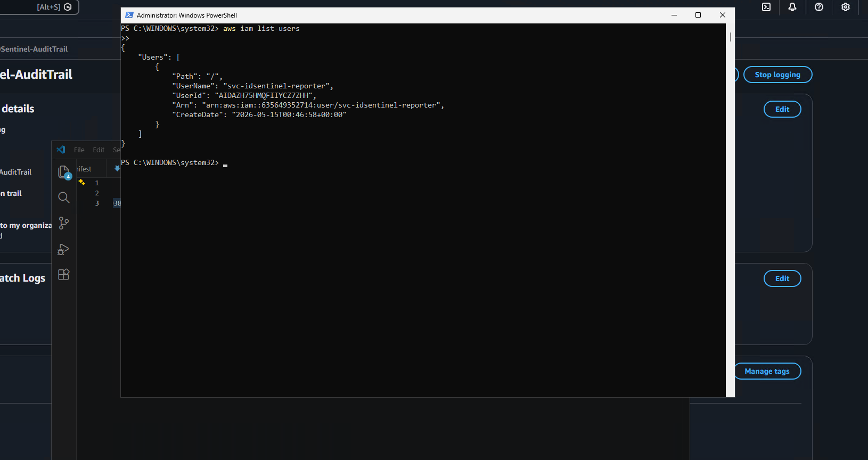Viewport: 868px width, 460px height.
Task: Open AWS notifications bell icon
Action: click(792, 7)
